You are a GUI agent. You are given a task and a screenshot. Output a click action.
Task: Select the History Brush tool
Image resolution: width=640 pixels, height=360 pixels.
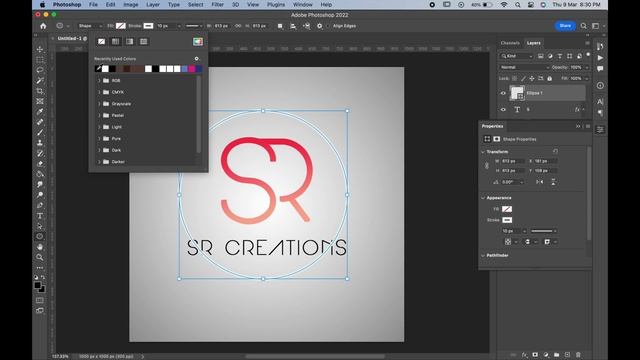coord(40,153)
